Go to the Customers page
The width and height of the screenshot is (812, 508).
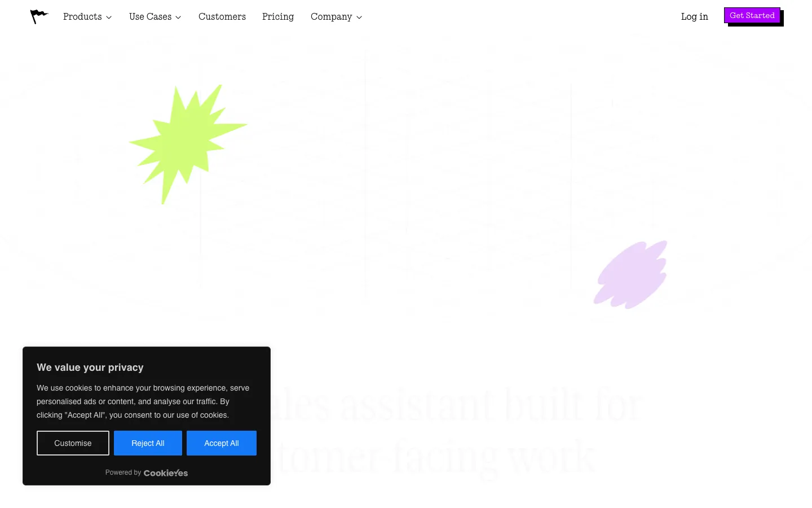coord(222,17)
